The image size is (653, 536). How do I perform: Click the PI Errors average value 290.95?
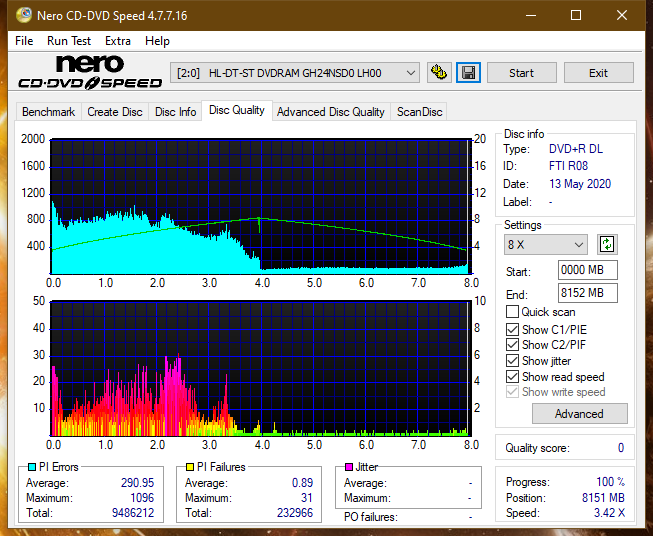click(x=137, y=483)
